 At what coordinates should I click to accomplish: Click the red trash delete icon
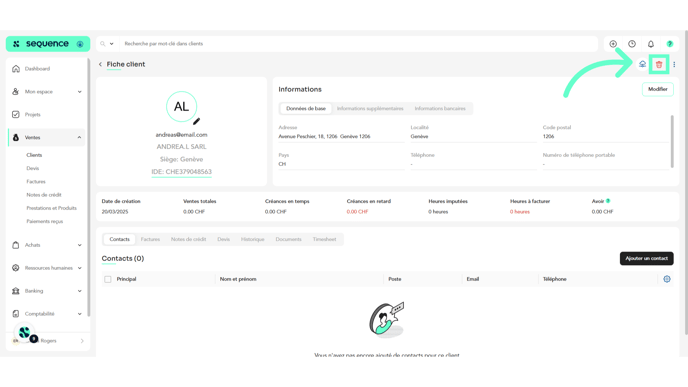click(659, 64)
